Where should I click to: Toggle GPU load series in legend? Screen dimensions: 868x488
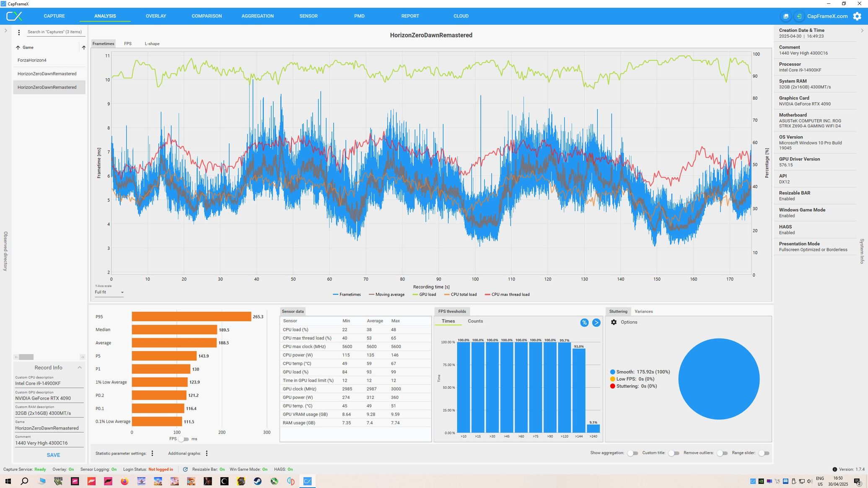click(x=424, y=295)
